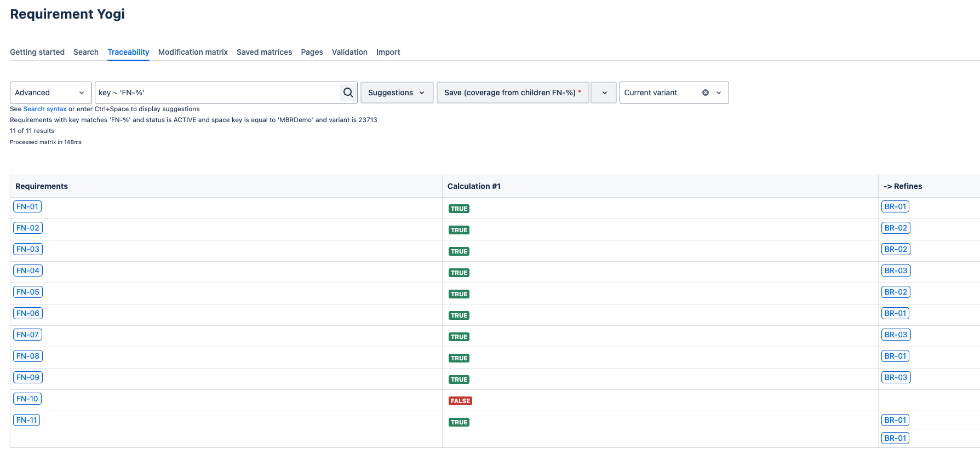Open requirement FN-01
The image size is (980, 466).
(x=27, y=206)
